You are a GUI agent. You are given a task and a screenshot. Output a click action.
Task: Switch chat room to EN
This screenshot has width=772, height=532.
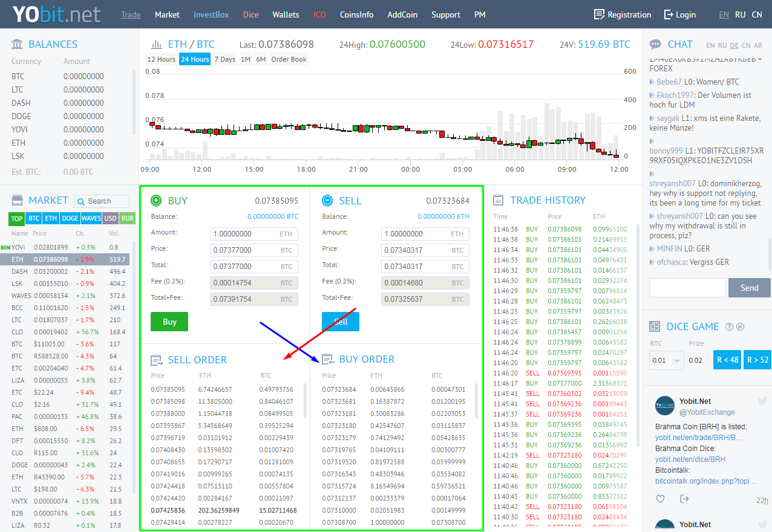(x=710, y=45)
